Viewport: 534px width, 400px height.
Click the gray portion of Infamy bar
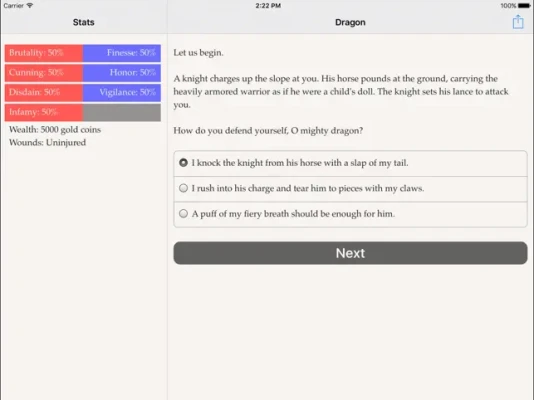coord(122,112)
